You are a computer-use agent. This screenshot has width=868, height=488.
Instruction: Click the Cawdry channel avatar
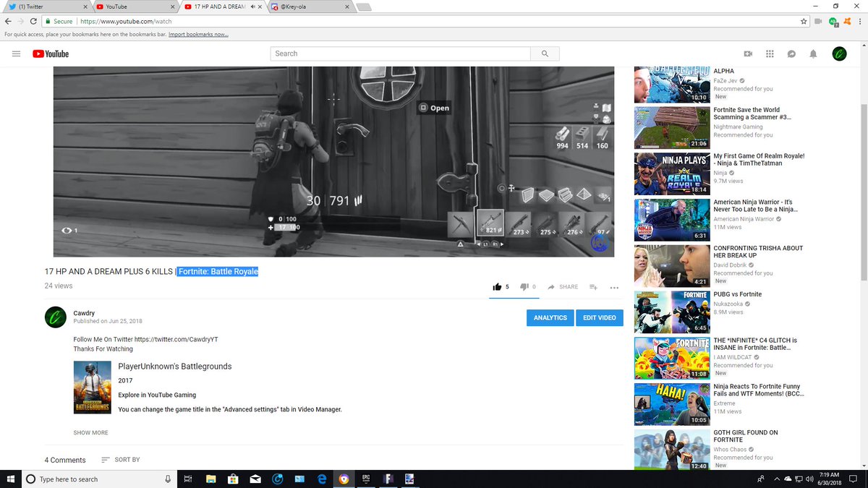click(x=56, y=317)
